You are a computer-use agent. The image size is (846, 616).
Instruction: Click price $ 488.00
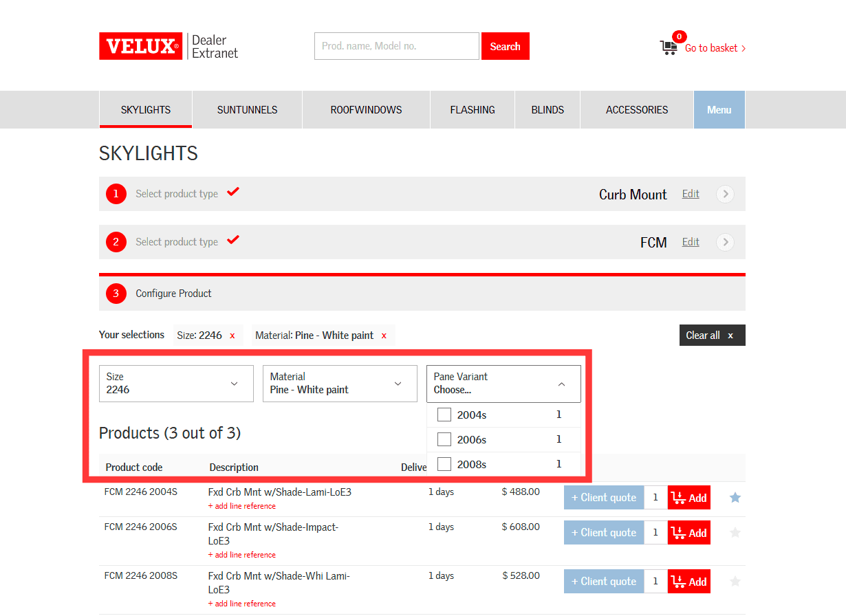pos(521,492)
